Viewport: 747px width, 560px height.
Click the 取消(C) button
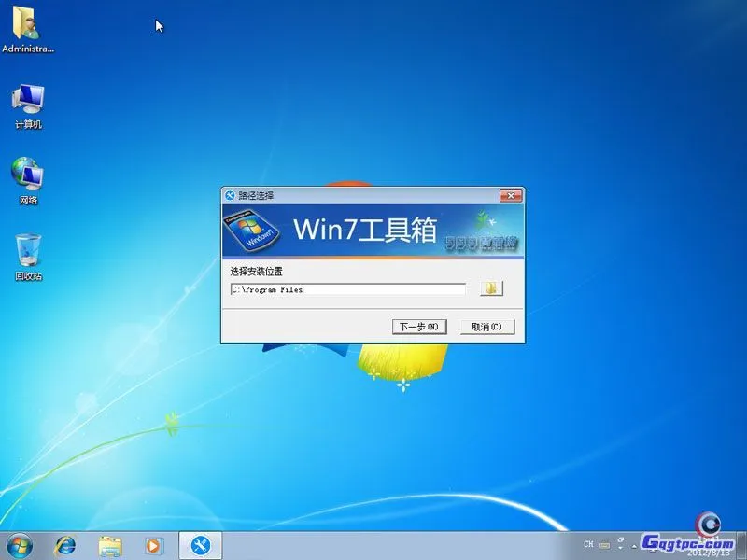click(486, 327)
